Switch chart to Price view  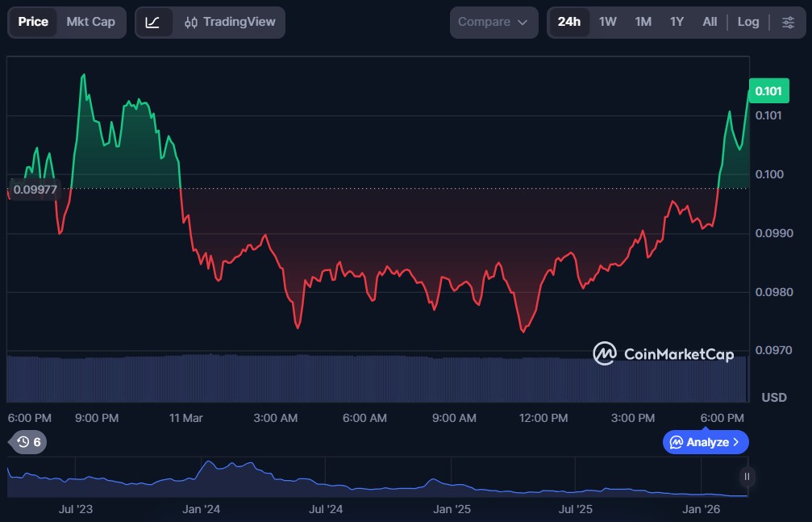tap(33, 22)
